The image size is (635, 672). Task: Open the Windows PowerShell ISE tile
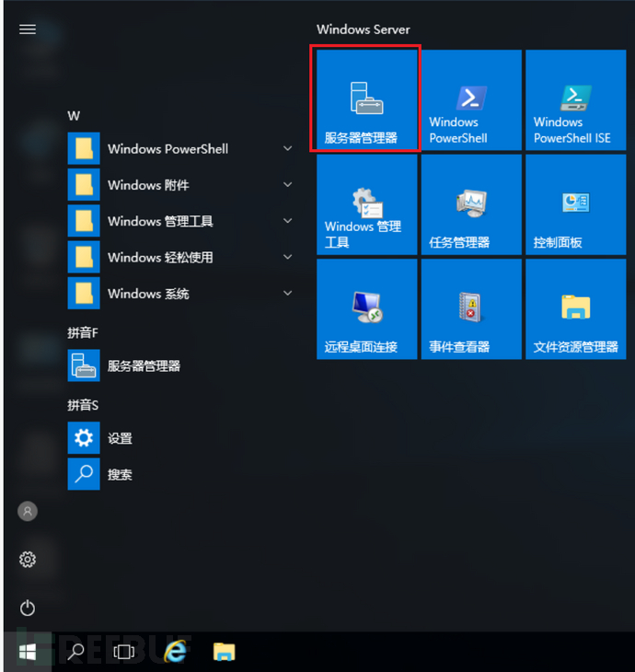(576, 99)
